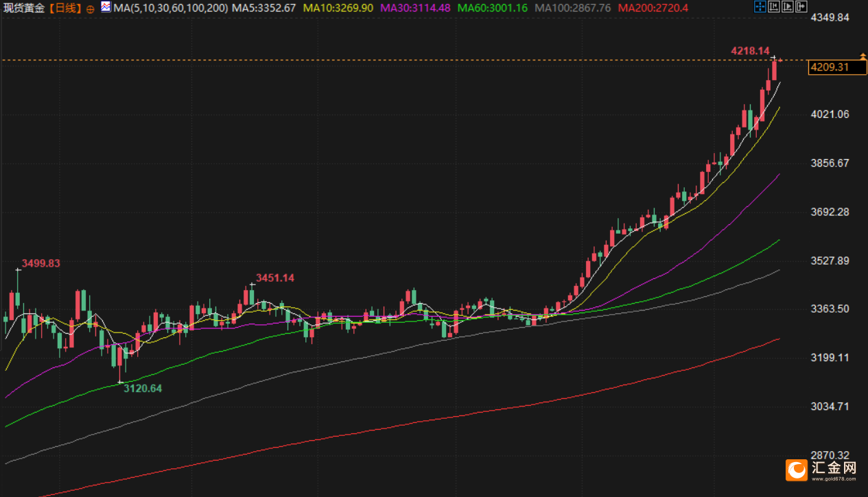Click the 3120.64 low price marker
Viewport: 868px width, 497px height.
[x=143, y=388]
